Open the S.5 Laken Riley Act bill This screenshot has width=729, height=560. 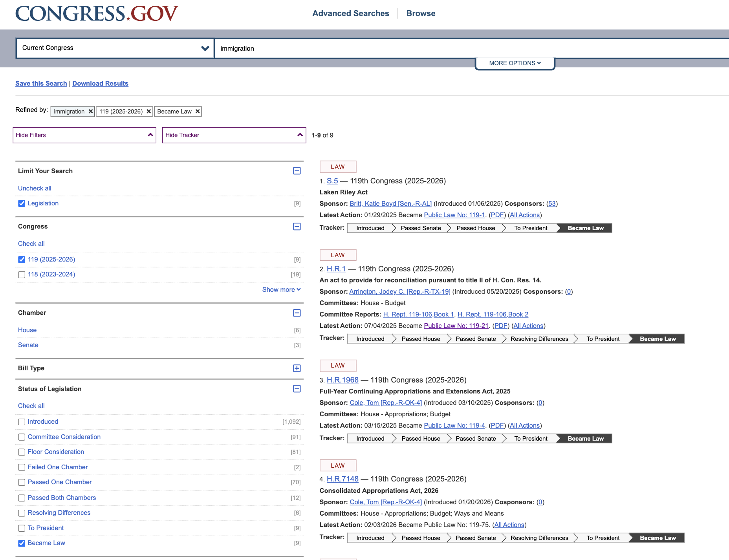point(332,181)
